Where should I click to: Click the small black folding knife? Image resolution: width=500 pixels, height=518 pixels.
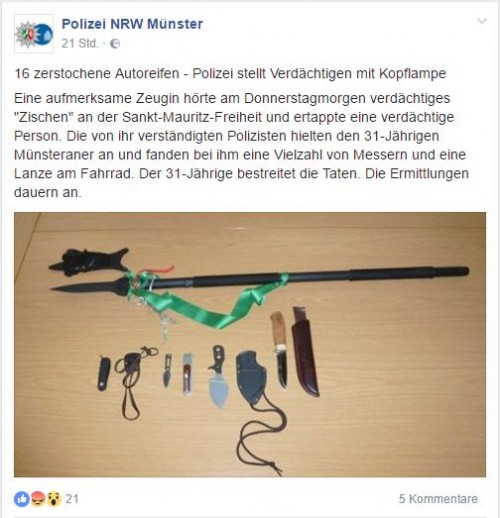pos(104,373)
